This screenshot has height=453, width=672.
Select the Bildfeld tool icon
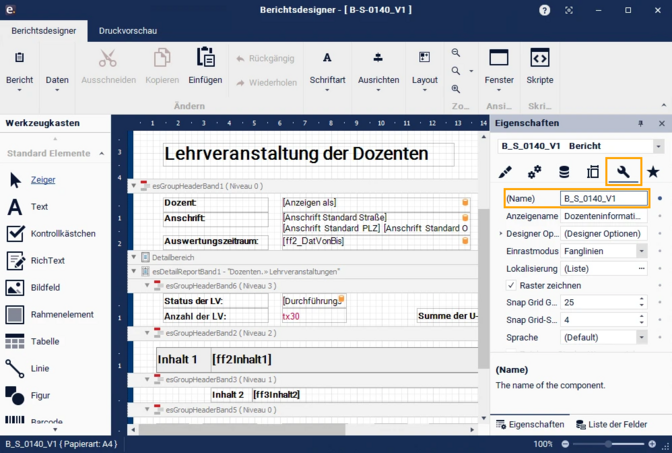15,288
